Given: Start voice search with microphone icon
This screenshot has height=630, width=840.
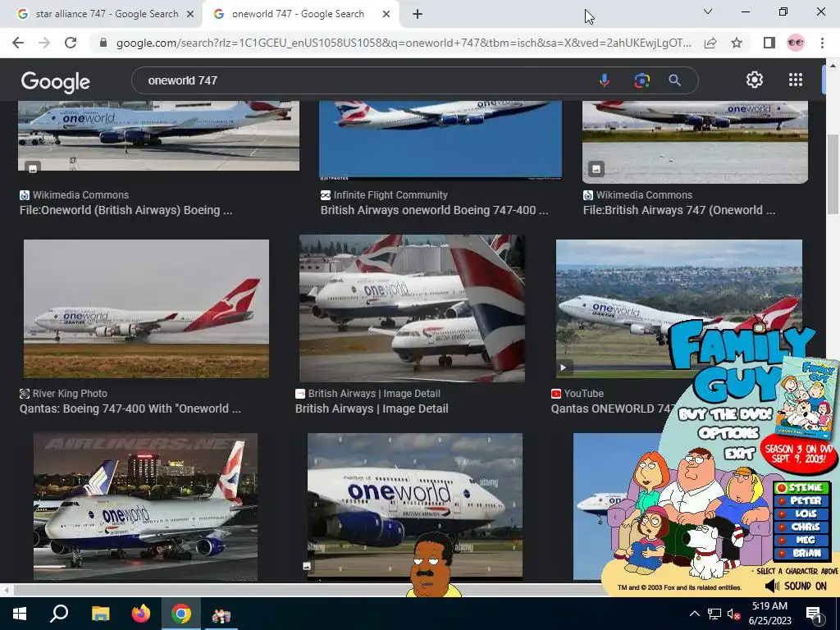Looking at the screenshot, I should pyautogui.click(x=605, y=80).
